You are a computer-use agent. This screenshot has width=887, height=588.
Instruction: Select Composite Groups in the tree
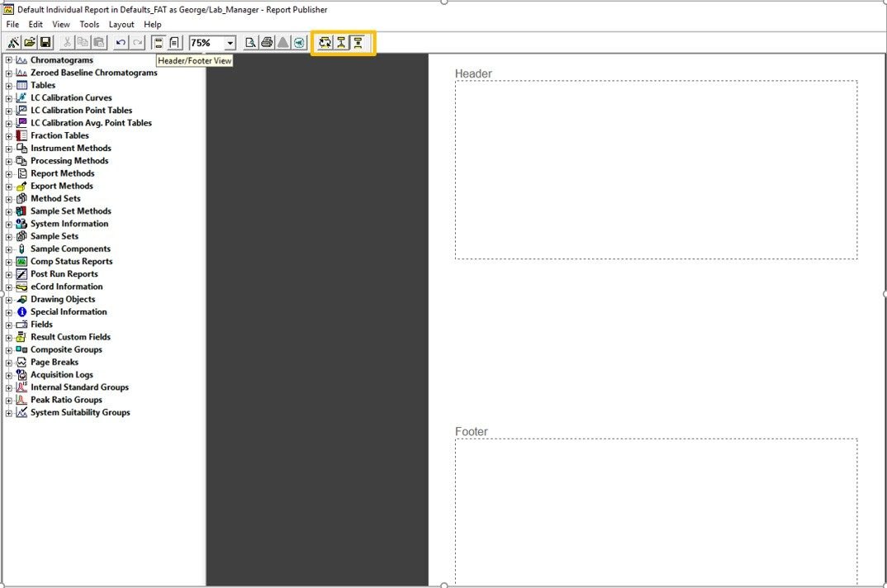pyautogui.click(x=66, y=349)
